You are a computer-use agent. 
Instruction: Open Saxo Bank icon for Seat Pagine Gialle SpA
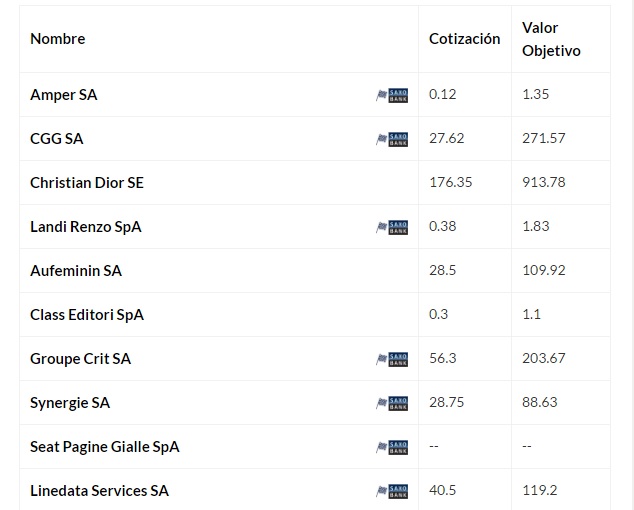click(x=392, y=447)
